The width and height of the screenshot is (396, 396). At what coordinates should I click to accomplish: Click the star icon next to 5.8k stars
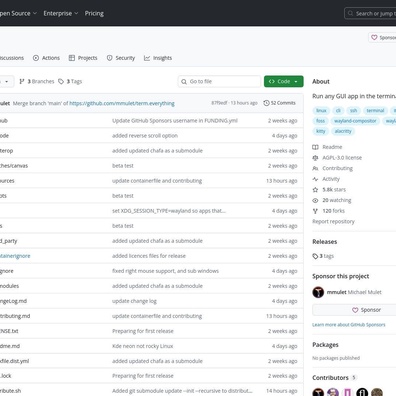315,190
